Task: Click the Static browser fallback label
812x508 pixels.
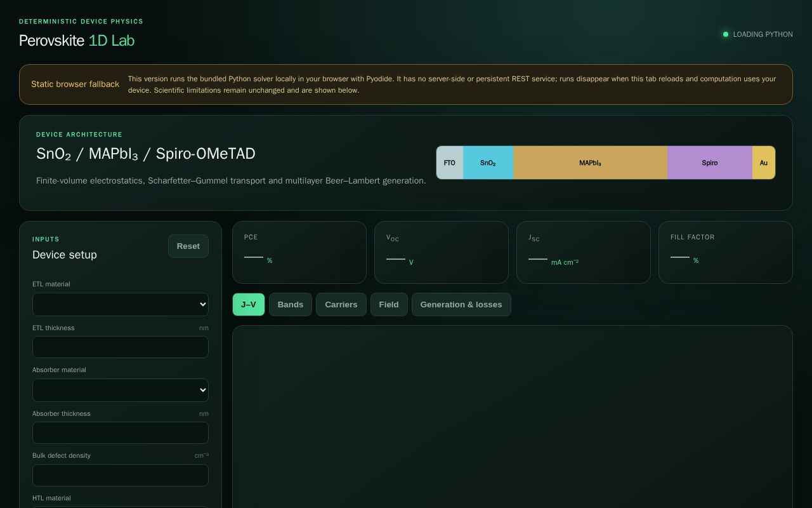Action: [x=75, y=84]
